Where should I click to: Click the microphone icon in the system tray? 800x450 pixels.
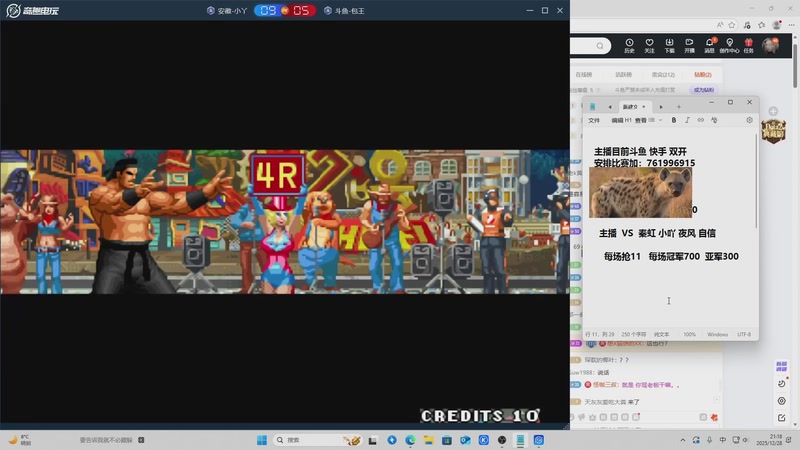pyautogui.click(x=709, y=440)
